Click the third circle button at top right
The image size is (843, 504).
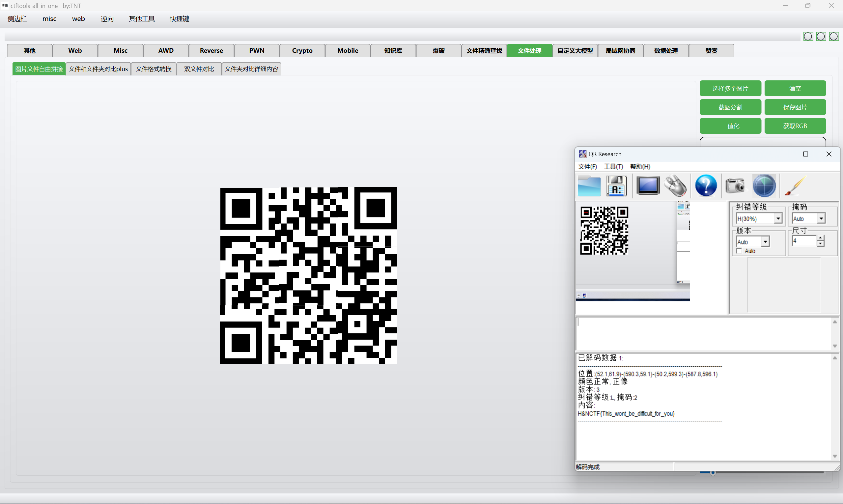tap(834, 36)
